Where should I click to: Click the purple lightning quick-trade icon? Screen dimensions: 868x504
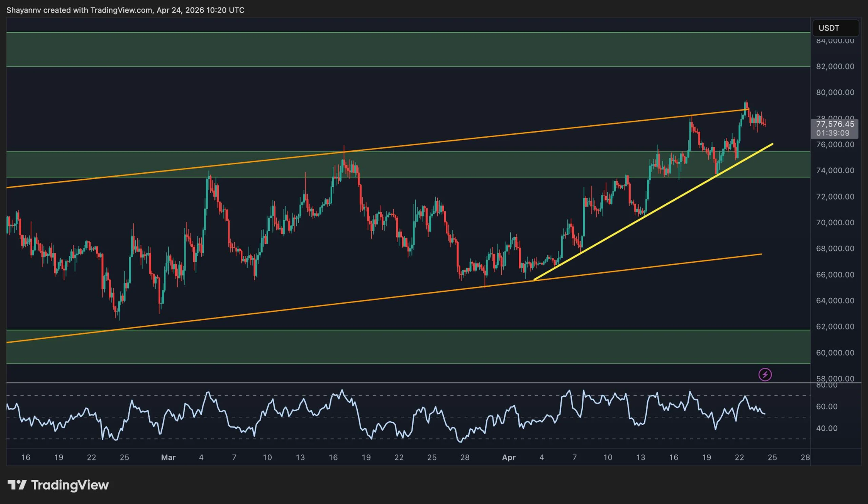(x=765, y=374)
